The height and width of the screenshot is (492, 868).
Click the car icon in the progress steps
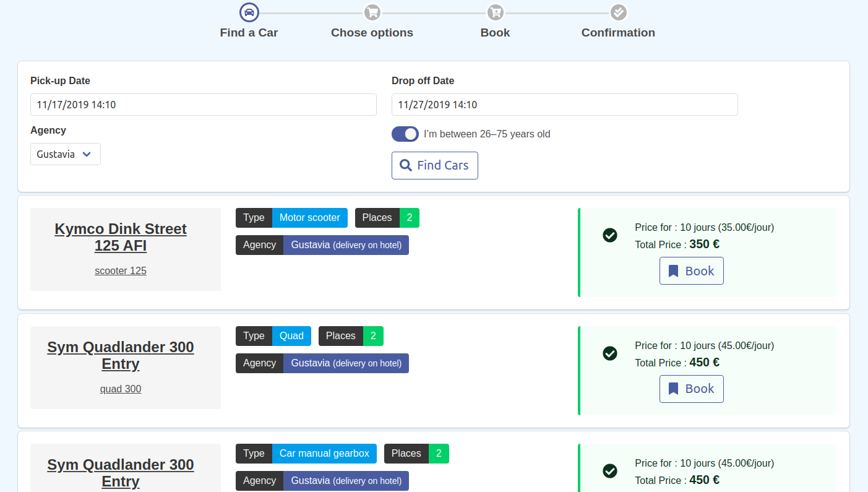pos(249,12)
